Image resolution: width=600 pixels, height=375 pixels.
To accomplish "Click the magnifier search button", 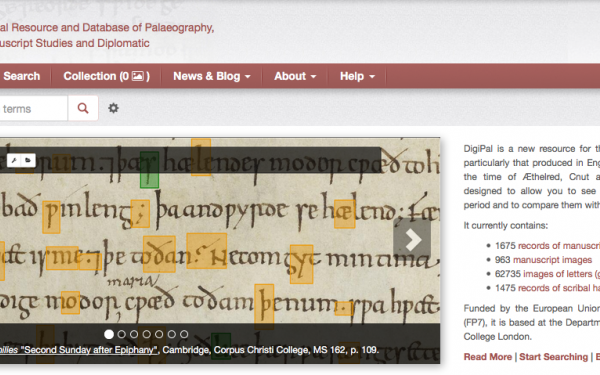I will pos(83,108).
